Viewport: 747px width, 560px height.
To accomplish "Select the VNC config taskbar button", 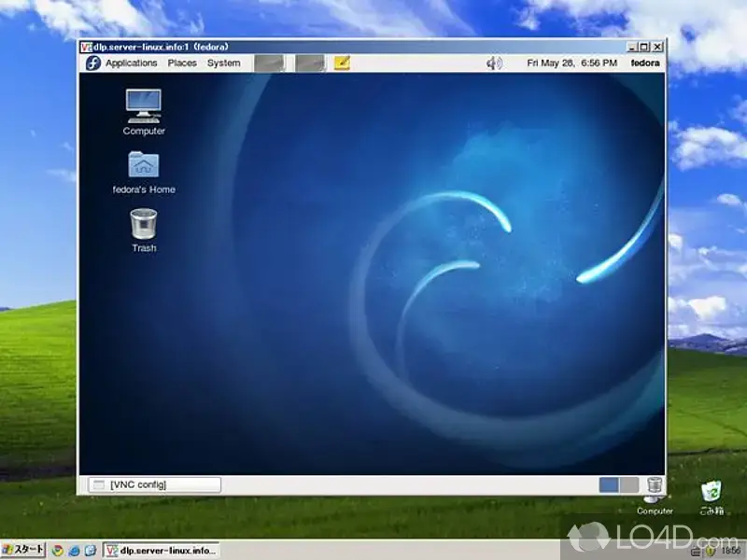I will [x=154, y=484].
